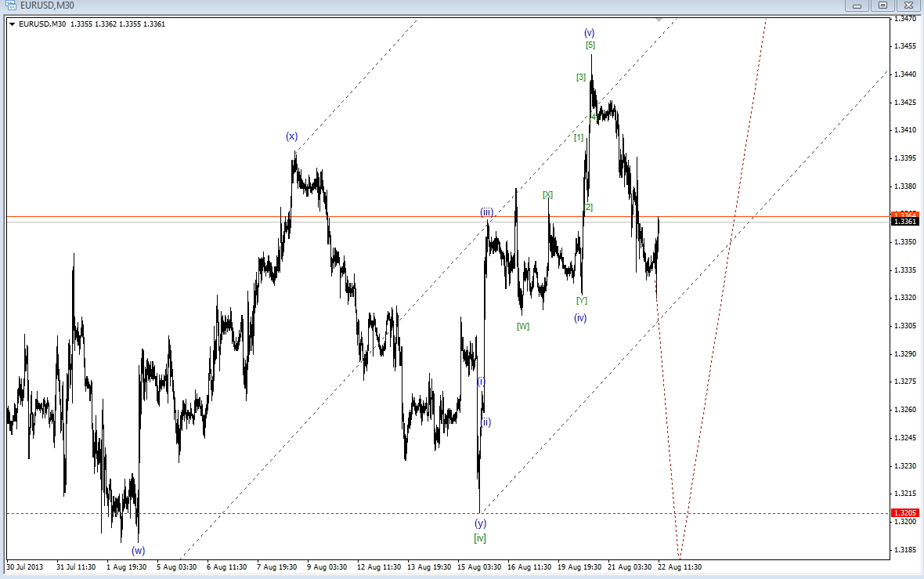This screenshot has width=924, height=579.
Task: Select the green [2] wave label
Action: [588, 207]
